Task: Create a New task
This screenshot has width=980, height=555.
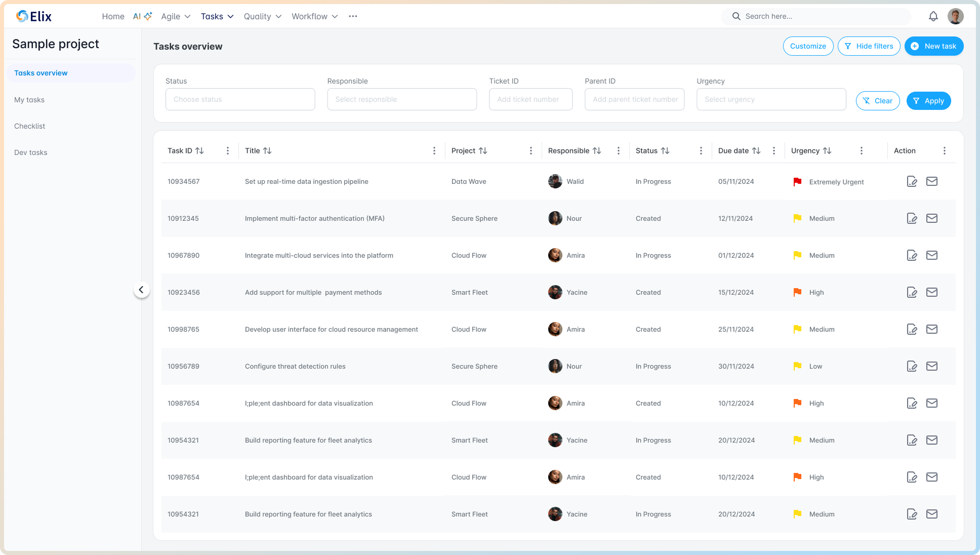Action: coord(934,46)
